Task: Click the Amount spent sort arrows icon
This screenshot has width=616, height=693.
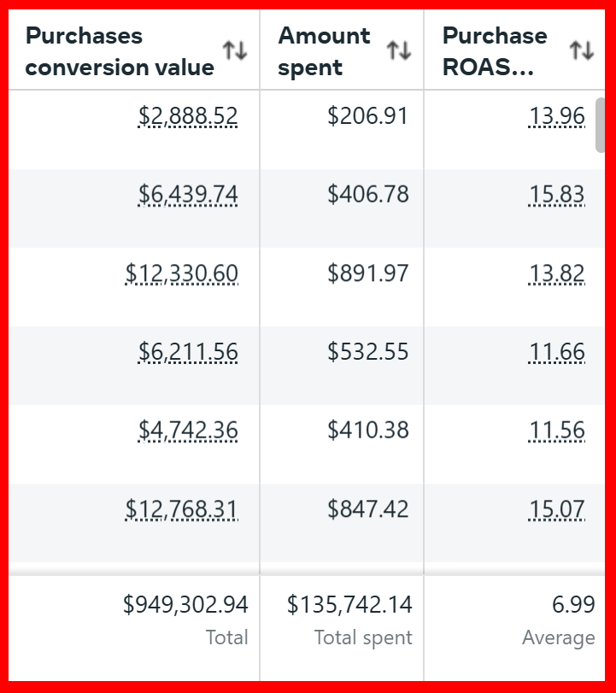Action: coord(399,51)
